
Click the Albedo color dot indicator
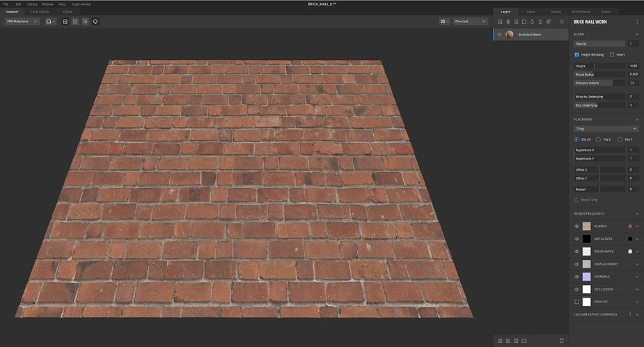tap(630, 226)
